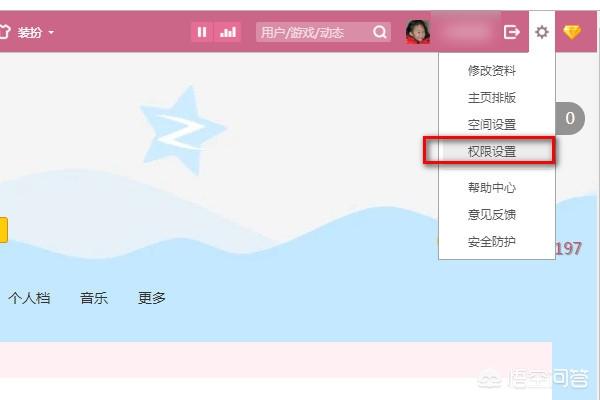Pause the background music player
The width and height of the screenshot is (600, 400).
coord(201,32)
